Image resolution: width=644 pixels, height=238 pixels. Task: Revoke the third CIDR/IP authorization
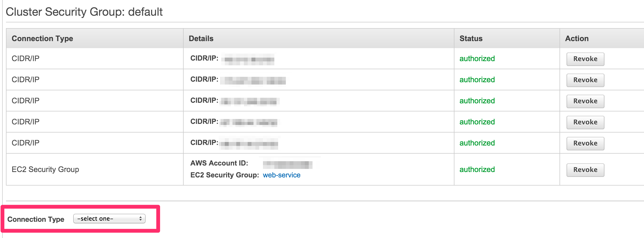585,101
